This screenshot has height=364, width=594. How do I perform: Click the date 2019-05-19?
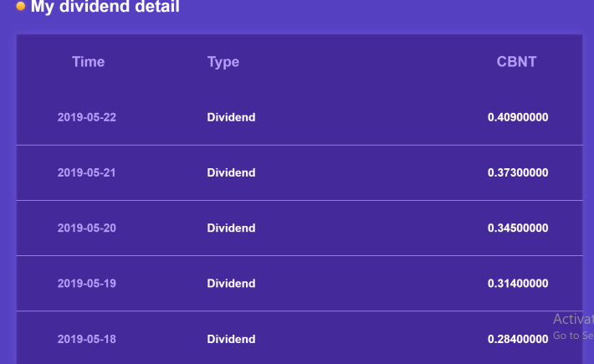point(87,284)
